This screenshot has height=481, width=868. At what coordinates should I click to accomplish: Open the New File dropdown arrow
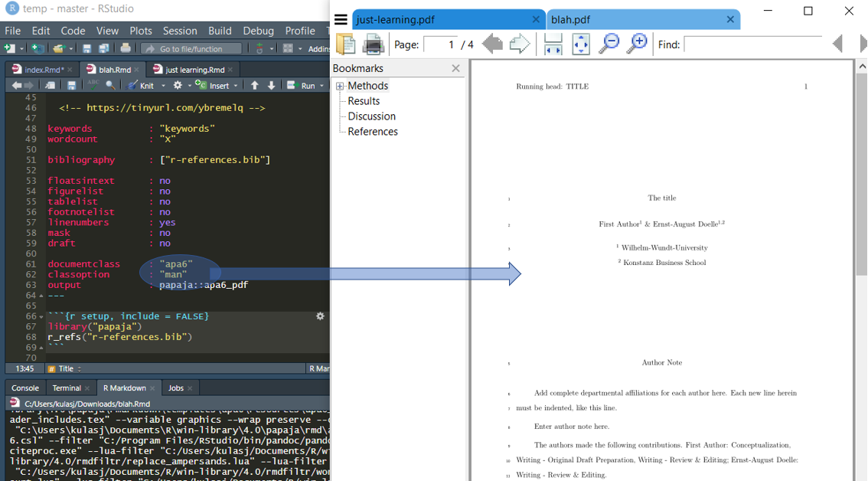[21, 49]
